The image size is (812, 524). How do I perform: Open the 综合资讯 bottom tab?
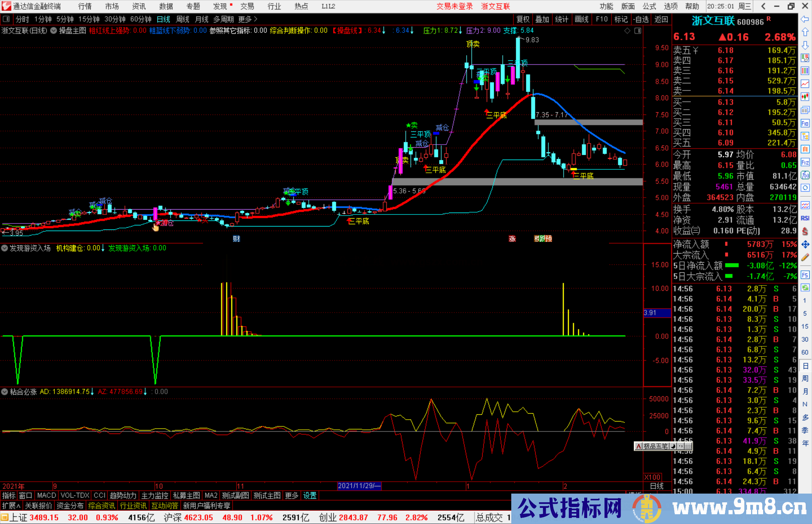pyautogui.click(x=102, y=506)
